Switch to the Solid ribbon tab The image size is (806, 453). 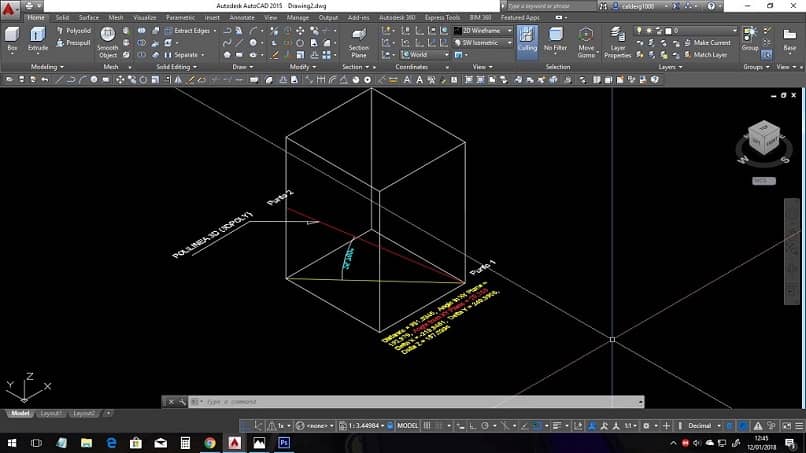pyautogui.click(x=62, y=17)
